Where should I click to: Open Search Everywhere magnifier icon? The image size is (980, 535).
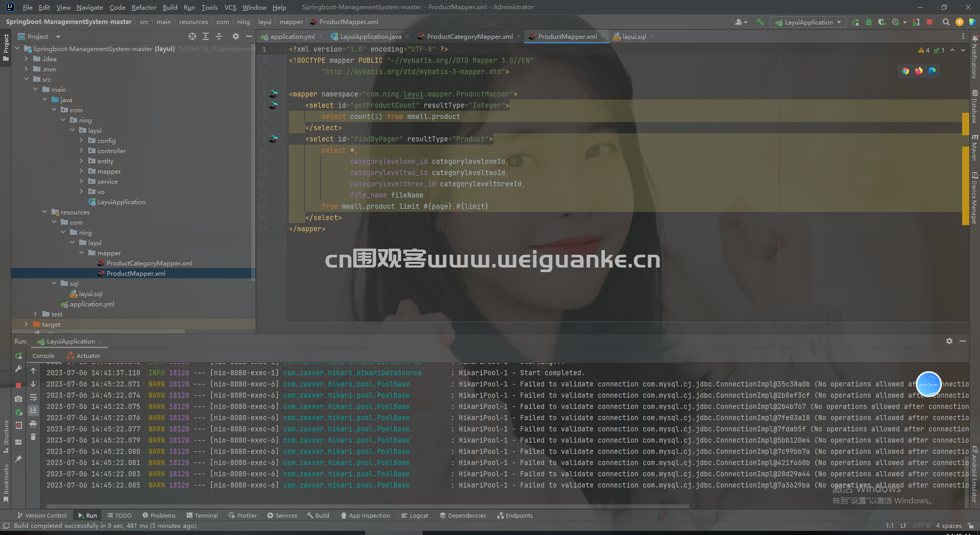pos(946,22)
